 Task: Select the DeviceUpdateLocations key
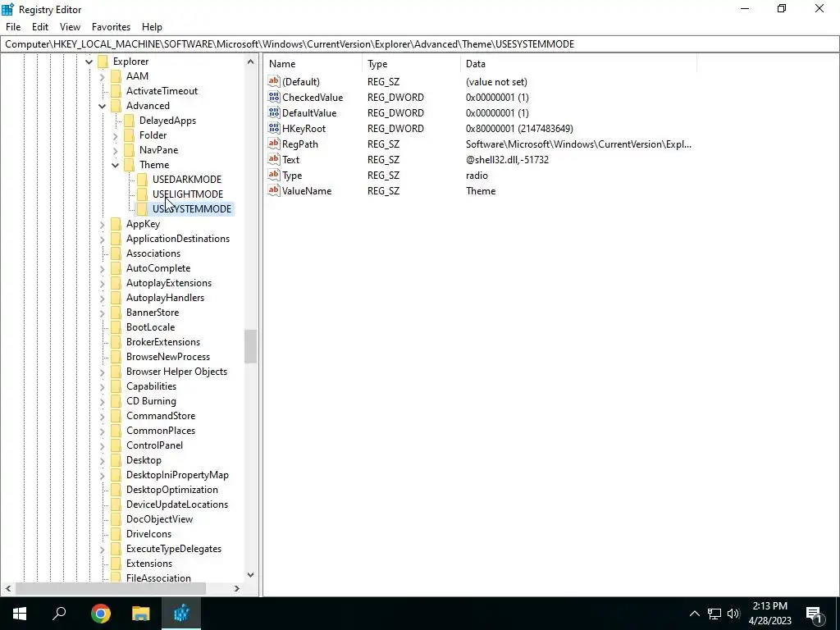(177, 504)
